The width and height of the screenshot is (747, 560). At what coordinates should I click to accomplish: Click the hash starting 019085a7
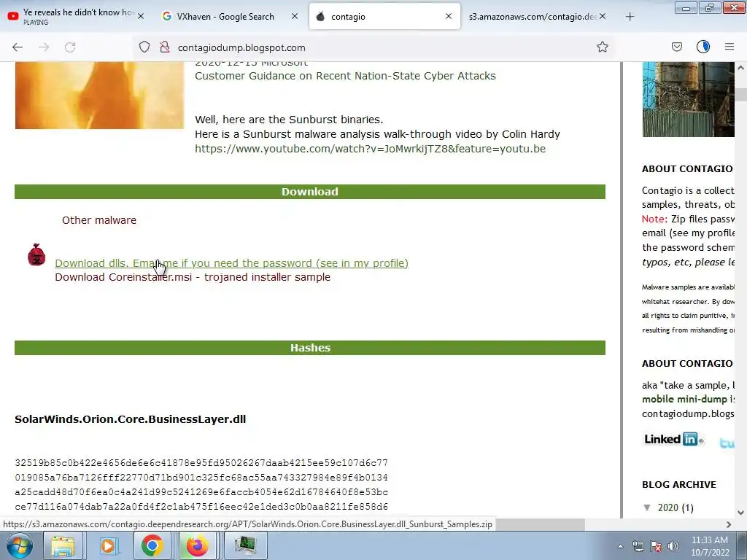pos(201,477)
